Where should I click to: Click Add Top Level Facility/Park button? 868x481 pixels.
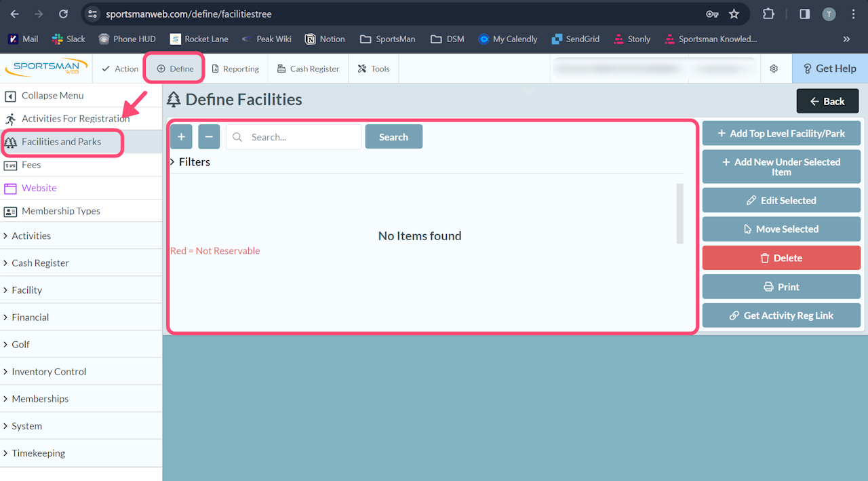coord(781,133)
